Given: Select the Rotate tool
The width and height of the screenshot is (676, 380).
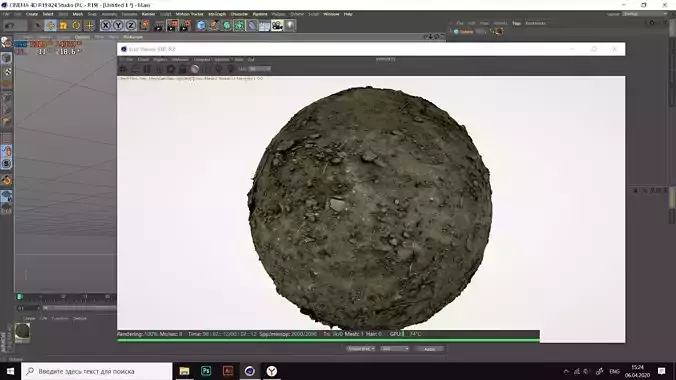Looking at the screenshot, I should 76,25.
